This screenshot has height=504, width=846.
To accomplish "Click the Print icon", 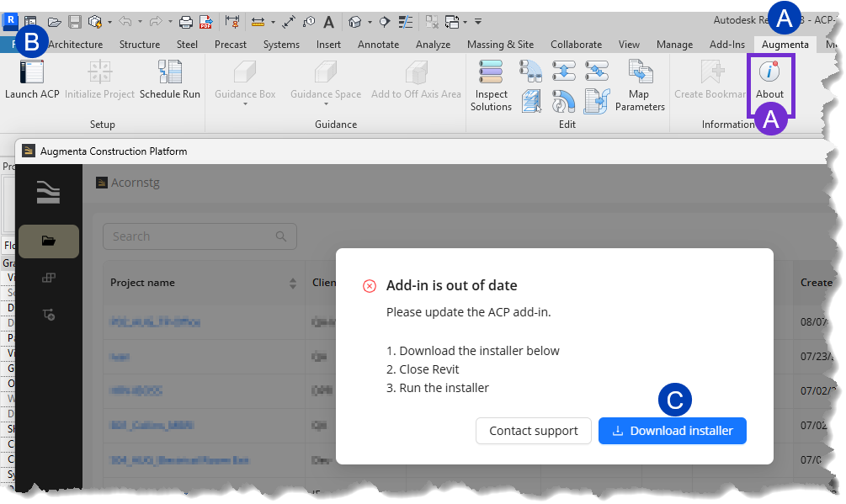I will coord(185,22).
